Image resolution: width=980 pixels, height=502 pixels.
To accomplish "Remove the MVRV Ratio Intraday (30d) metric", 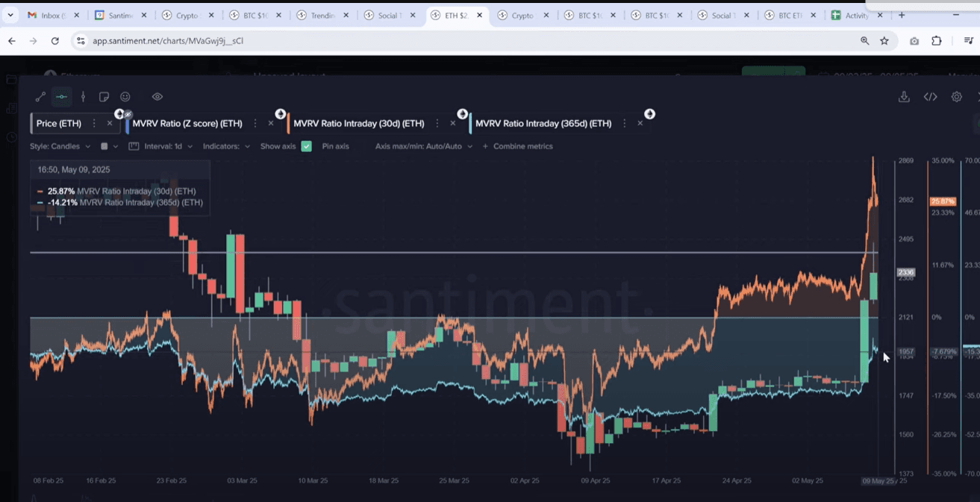I will [453, 123].
